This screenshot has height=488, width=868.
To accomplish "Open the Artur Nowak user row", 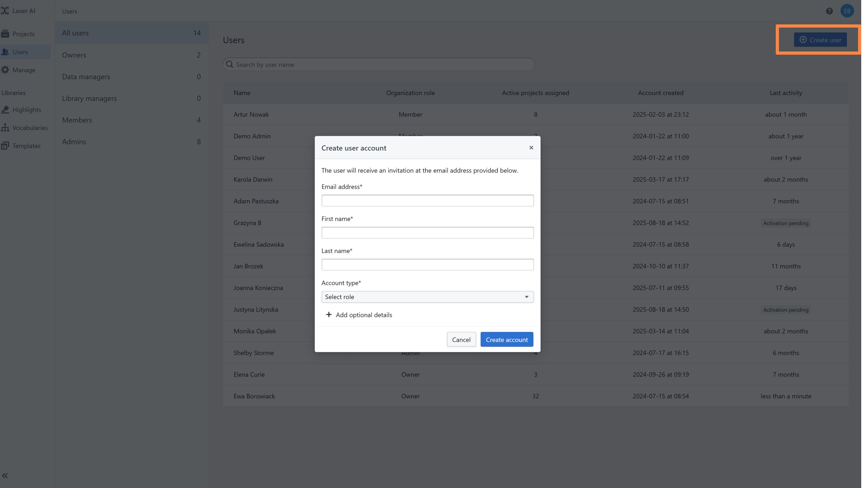I will pos(535,114).
